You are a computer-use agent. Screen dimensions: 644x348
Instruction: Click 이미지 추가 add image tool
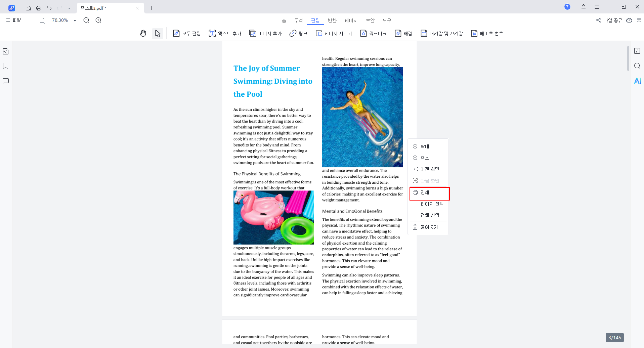click(x=265, y=33)
